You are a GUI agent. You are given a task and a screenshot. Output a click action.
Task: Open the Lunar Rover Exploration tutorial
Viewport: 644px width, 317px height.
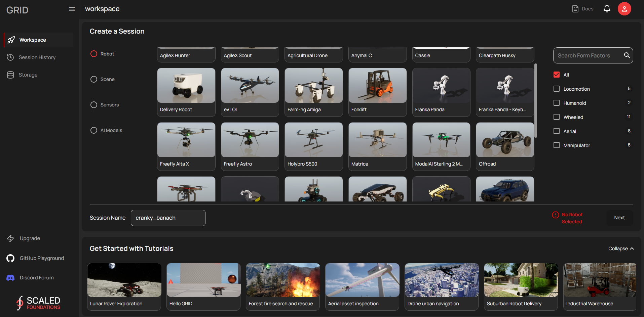[x=124, y=287]
